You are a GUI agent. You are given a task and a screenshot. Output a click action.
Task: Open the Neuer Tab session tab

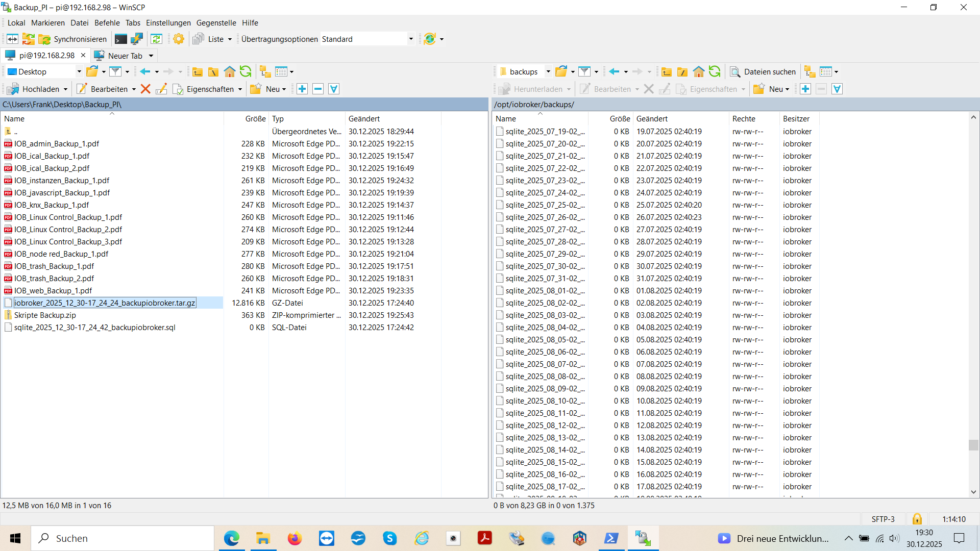pos(125,56)
